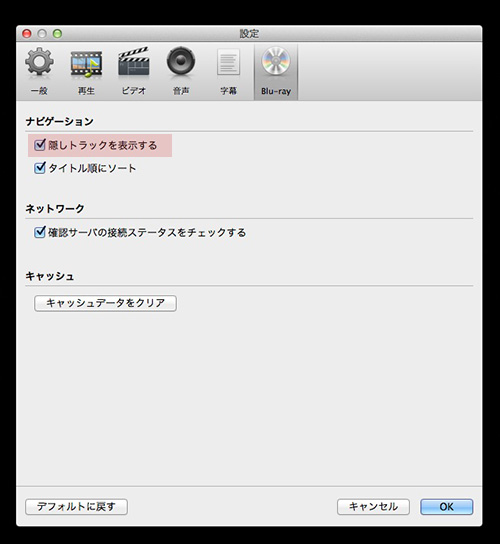Click デフォルトに戻す button
500x544 pixels.
coord(76,507)
